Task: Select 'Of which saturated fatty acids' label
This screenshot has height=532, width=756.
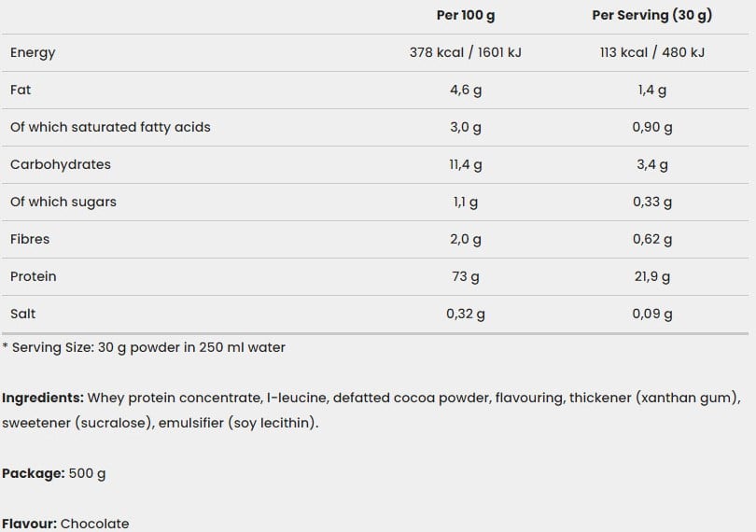Action: [x=110, y=127]
